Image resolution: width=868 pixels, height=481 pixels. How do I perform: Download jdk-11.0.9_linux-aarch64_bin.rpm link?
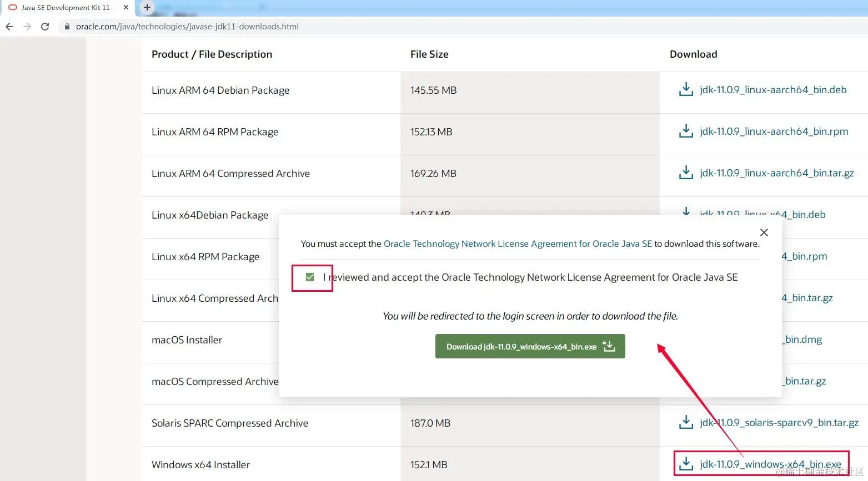[774, 131]
